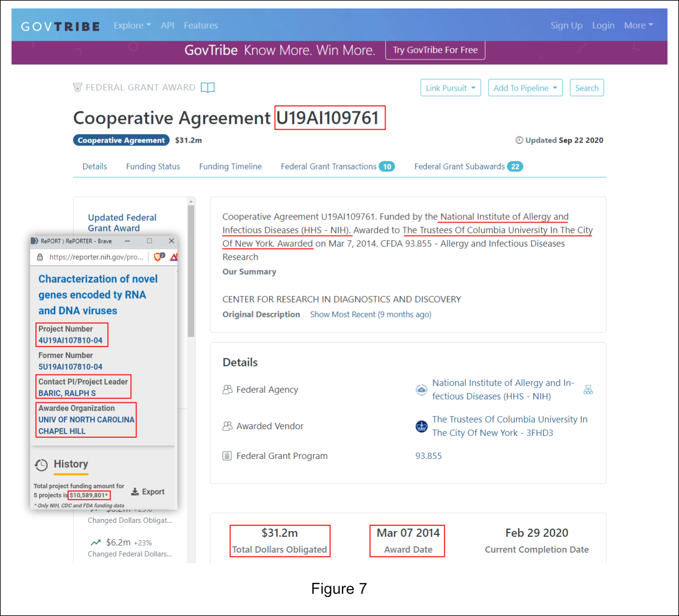Click the underlined National Institute of Allergy link in summary

coord(395,223)
